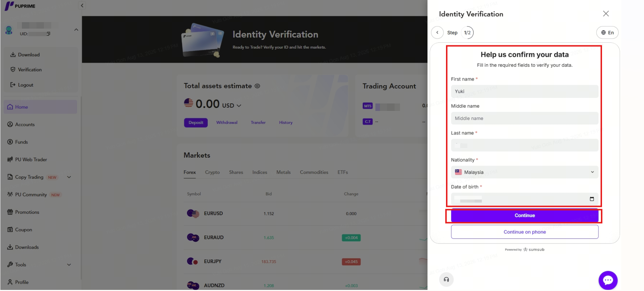This screenshot has height=291, width=644.
Task: Switch to the Commodities markets tab
Action: [314, 172]
